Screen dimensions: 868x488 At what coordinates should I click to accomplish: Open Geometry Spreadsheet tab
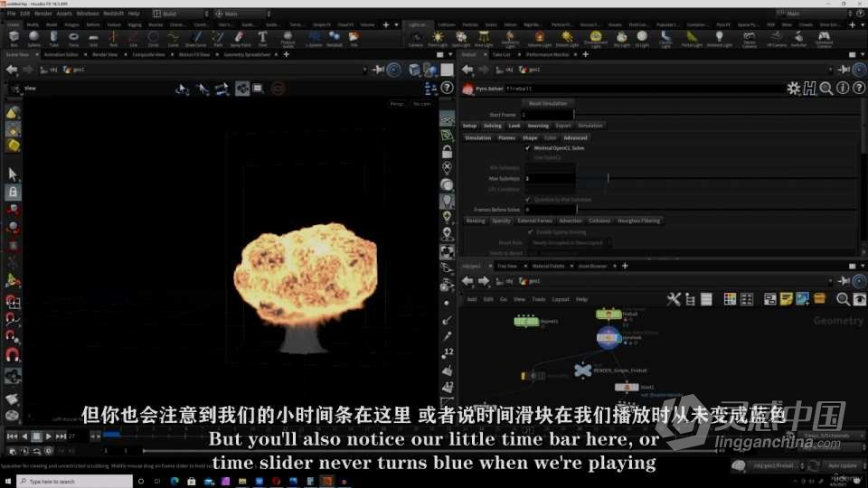(x=247, y=55)
